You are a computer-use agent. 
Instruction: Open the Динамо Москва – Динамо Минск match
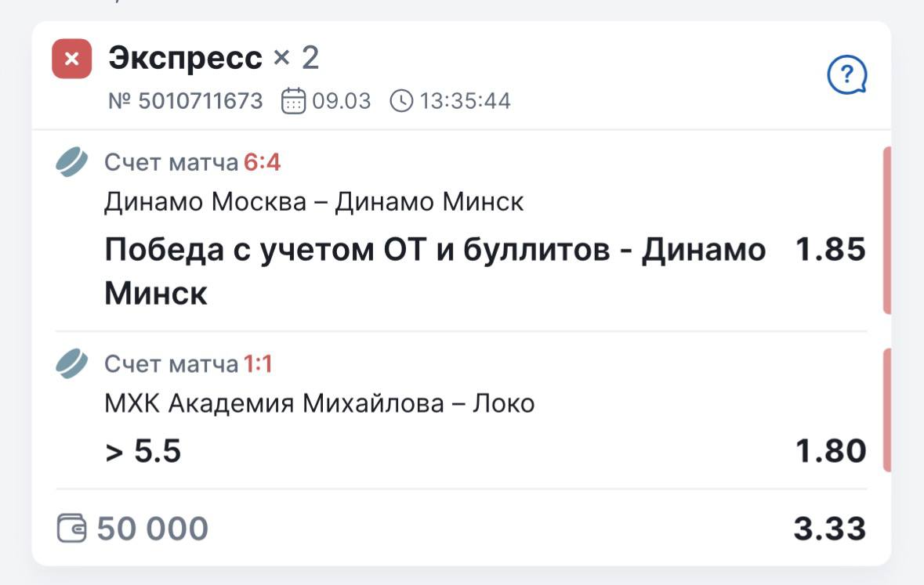pos(314,203)
